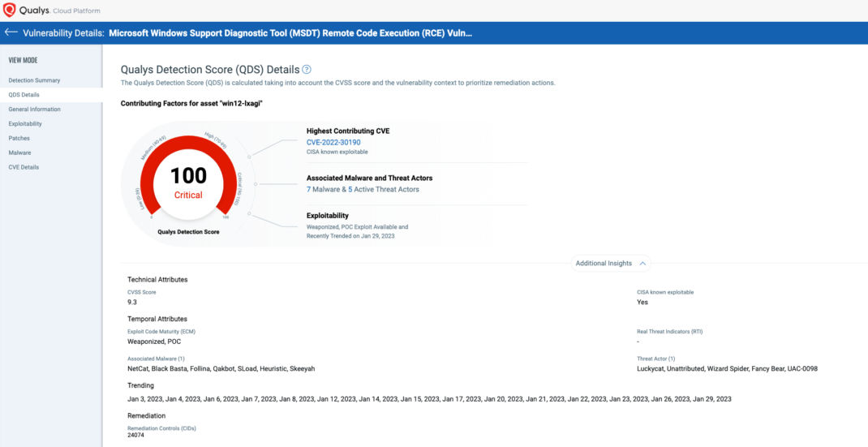The width and height of the screenshot is (868, 447).
Task: Click the Associated Malware and Threat Actors heading
Action: tap(369, 178)
